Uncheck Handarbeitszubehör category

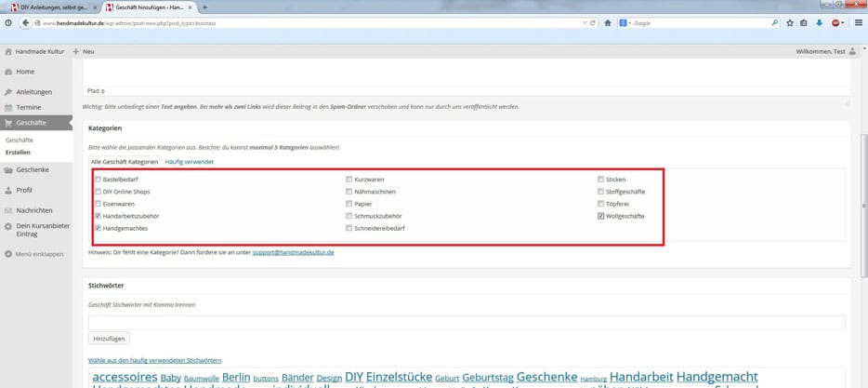(x=98, y=216)
